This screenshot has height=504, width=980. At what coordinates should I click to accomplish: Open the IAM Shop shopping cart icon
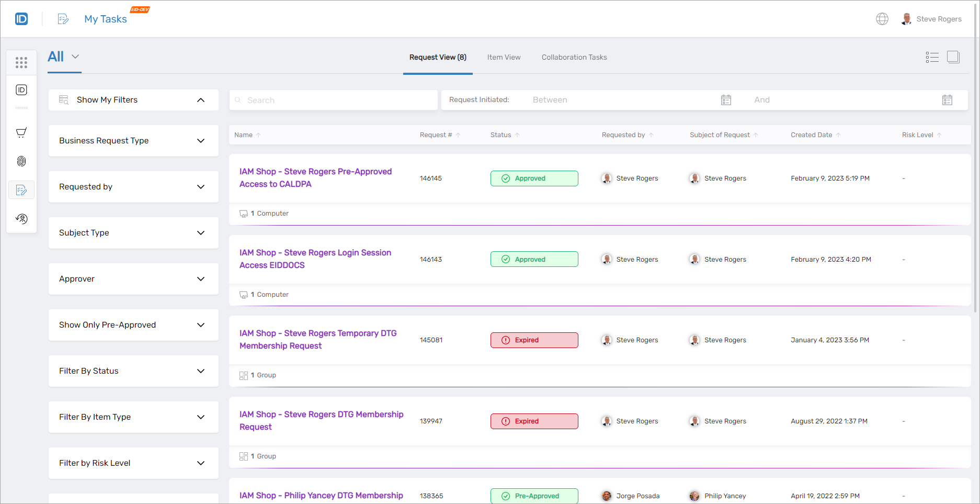click(21, 132)
